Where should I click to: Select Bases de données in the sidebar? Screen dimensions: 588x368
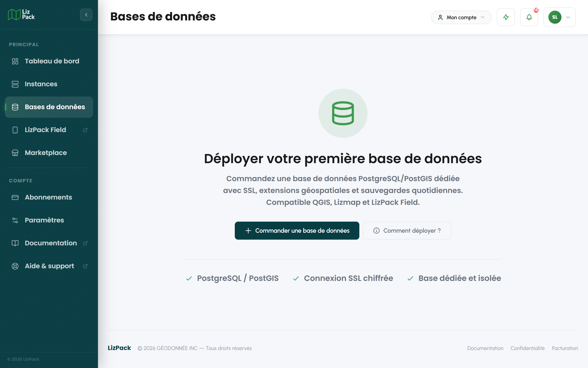pyautogui.click(x=49, y=107)
